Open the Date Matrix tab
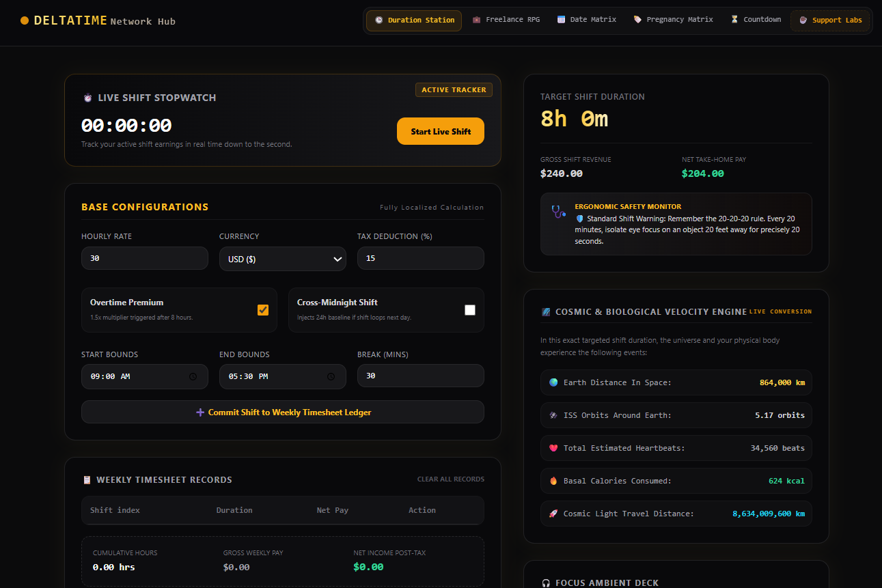 [587, 20]
